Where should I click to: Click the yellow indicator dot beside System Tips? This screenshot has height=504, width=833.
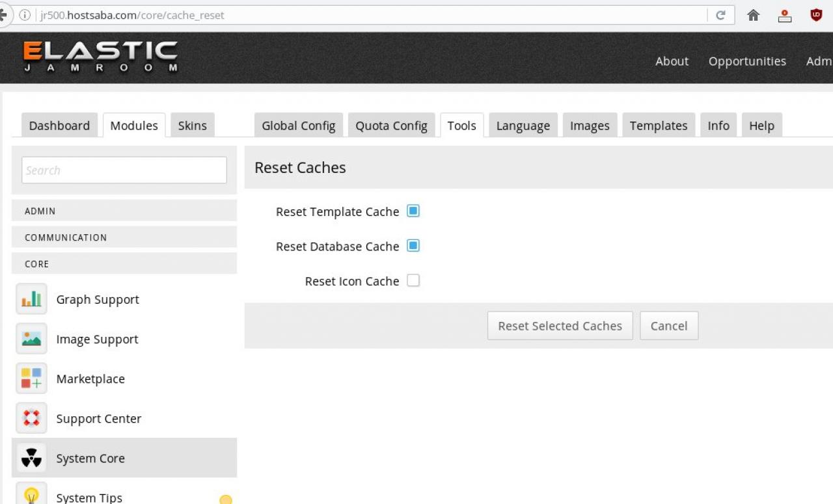[x=226, y=500]
